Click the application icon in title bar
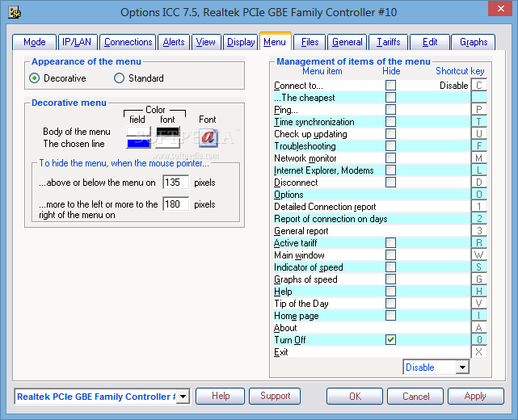This screenshot has height=420, width=518. (15, 13)
